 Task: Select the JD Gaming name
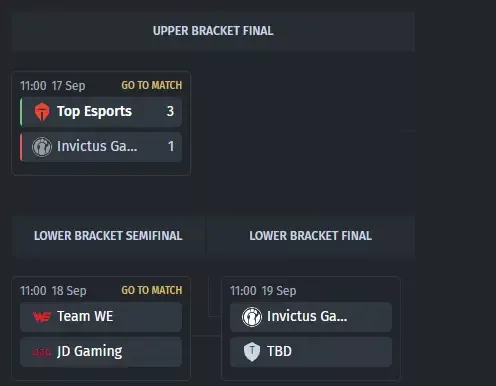coord(90,352)
